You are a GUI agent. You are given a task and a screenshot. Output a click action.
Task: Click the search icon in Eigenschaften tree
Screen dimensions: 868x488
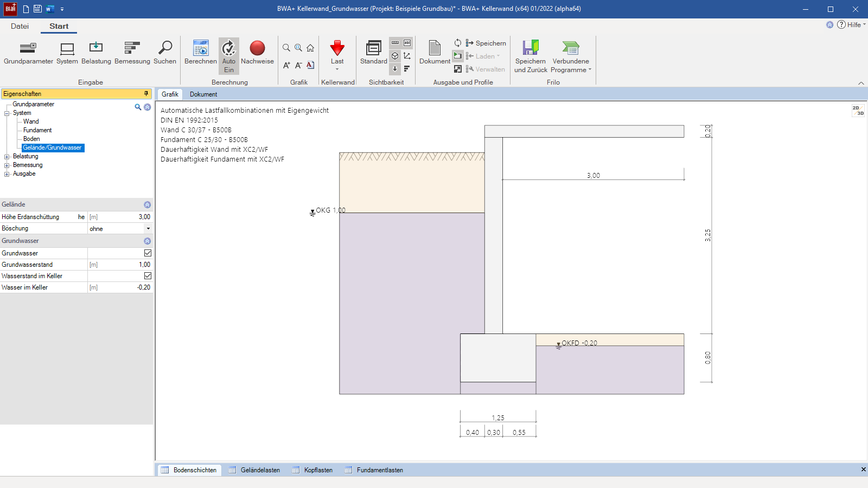pos(138,107)
